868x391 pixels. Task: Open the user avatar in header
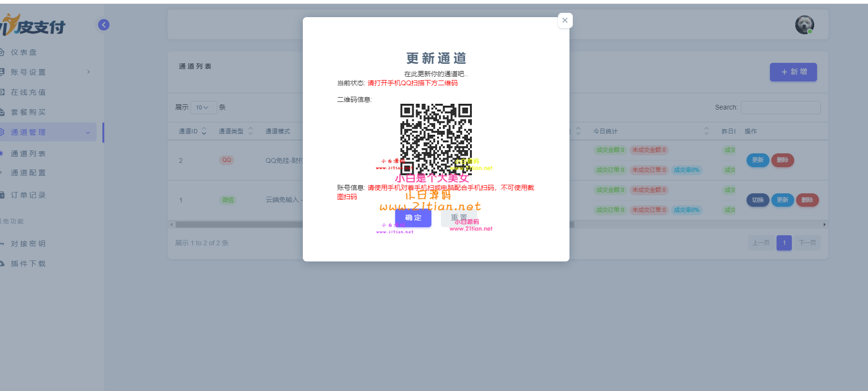tap(804, 25)
